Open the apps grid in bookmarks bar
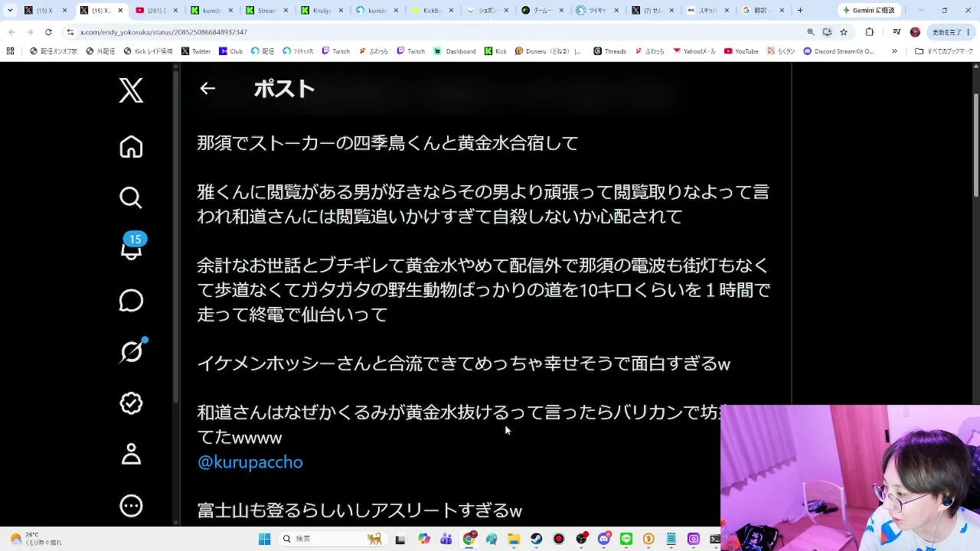The image size is (980, 551). (10, 51)
